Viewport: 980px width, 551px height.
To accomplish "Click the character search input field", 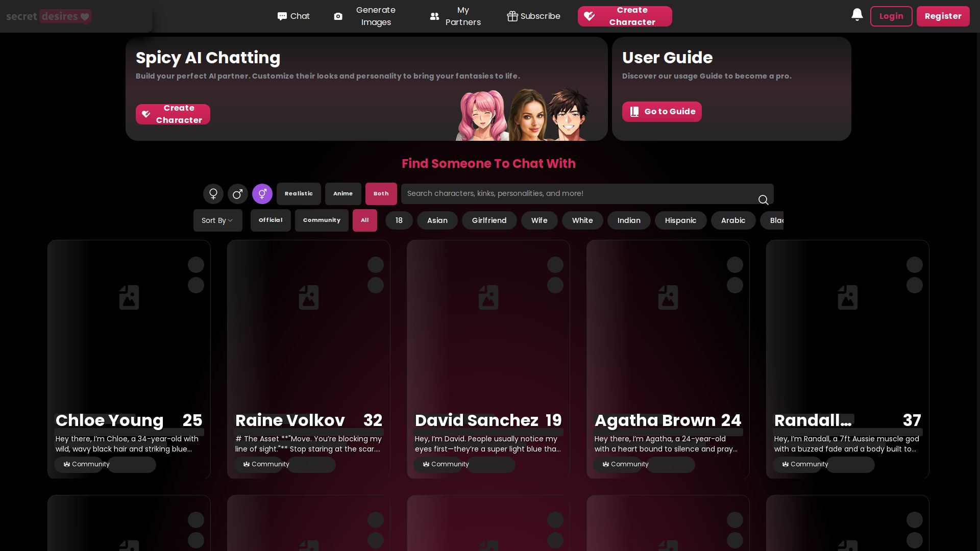I will pos(577,194).
